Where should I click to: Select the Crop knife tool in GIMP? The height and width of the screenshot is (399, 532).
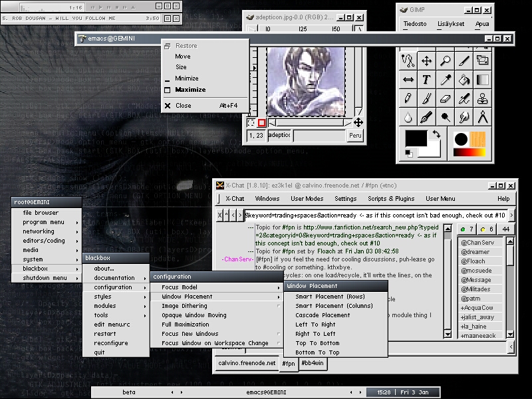[464, 61]
